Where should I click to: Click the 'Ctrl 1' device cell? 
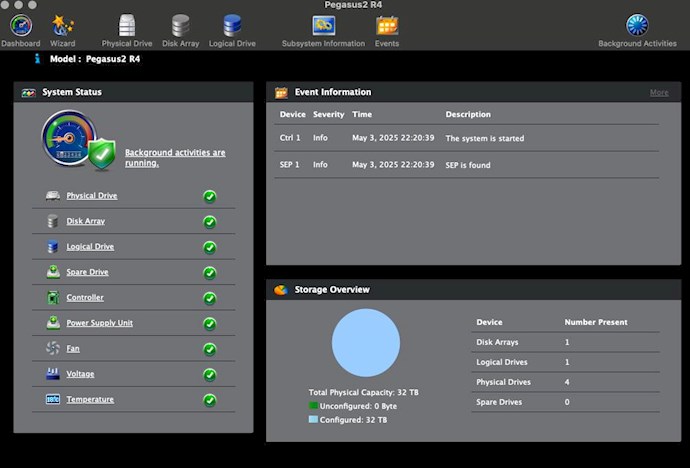pyautogui.click(x=290, y=138)
